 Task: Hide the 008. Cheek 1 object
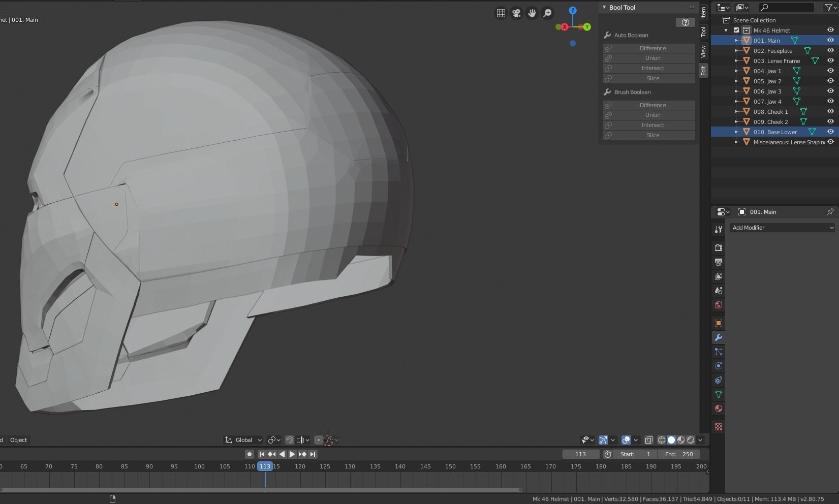pyautogui.click(x=831, y=112)
